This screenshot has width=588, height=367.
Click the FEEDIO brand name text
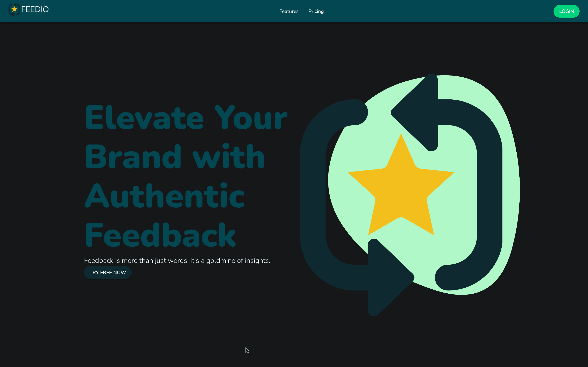coord(35,9)
